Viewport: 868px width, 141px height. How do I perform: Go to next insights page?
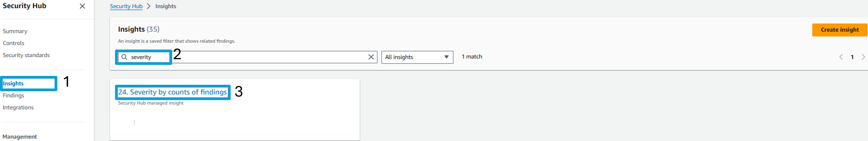[x=863, y=57]
